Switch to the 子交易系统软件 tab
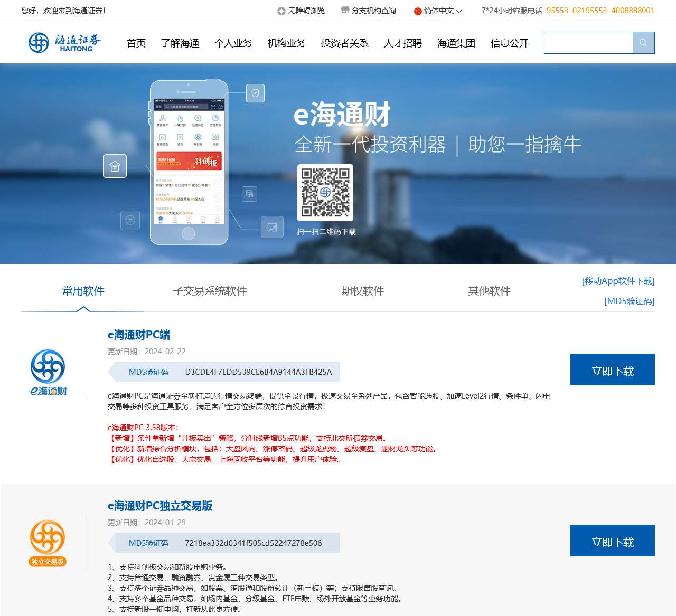The height and width of the screenshot is (616, 676). (x=210, y=291)
